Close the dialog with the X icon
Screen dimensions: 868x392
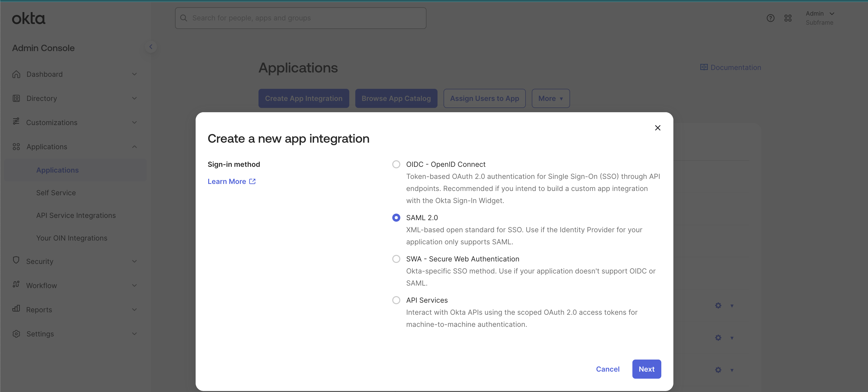click(657, 128)
